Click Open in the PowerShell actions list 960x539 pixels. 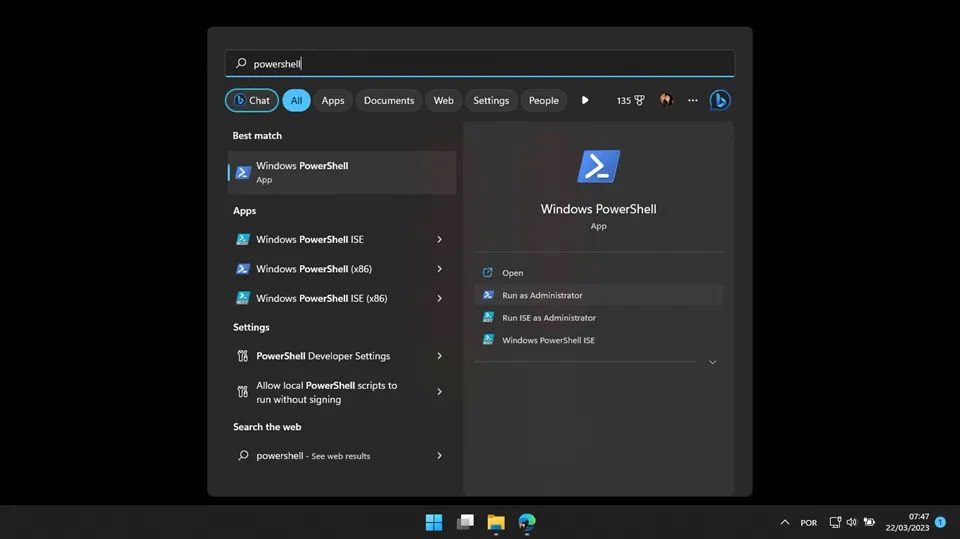[x=512, y=273]
